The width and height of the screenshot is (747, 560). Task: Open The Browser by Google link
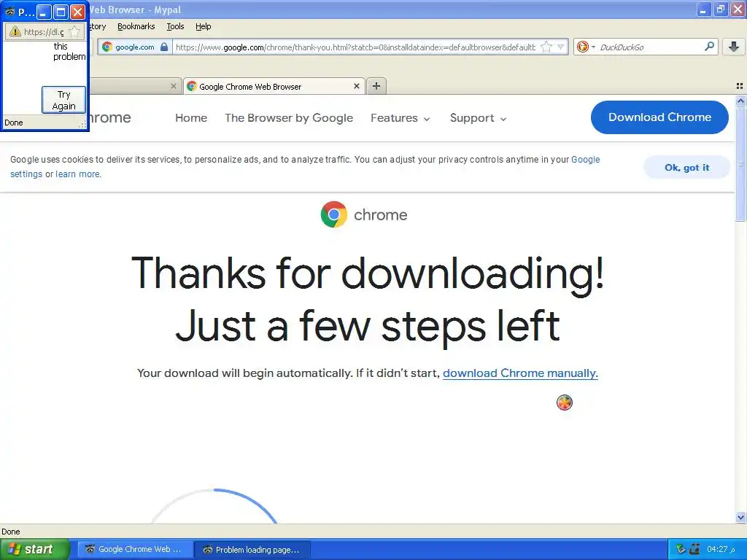[x=289, y=117]
